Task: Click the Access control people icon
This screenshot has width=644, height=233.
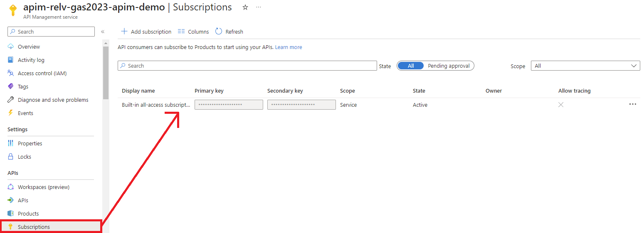Action: click(11, 73)
